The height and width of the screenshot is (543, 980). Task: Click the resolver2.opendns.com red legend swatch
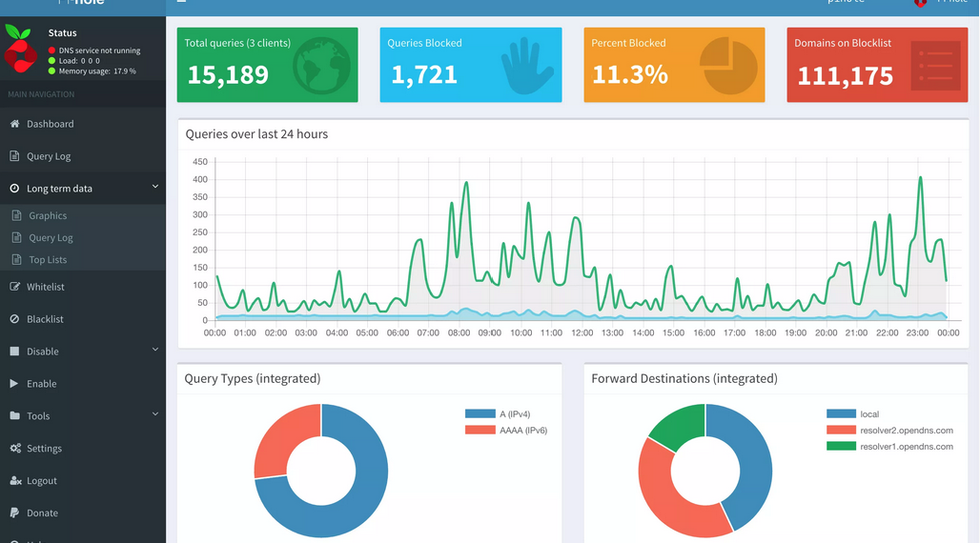[x=841, y=430]
